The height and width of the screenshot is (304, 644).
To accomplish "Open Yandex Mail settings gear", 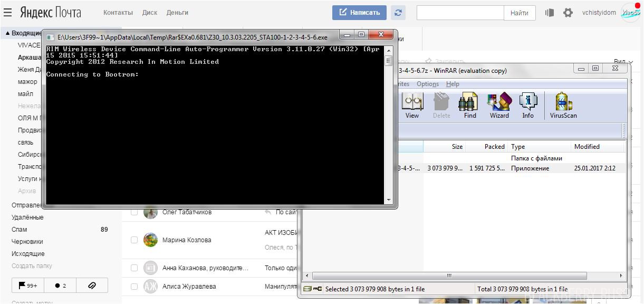I will pyautogui.click(x=568, y=13).
